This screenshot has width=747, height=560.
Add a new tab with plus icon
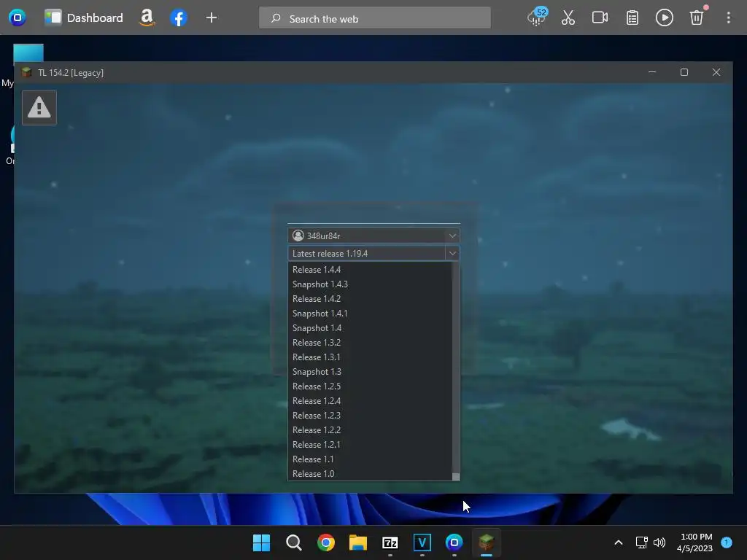coord(211,18)
